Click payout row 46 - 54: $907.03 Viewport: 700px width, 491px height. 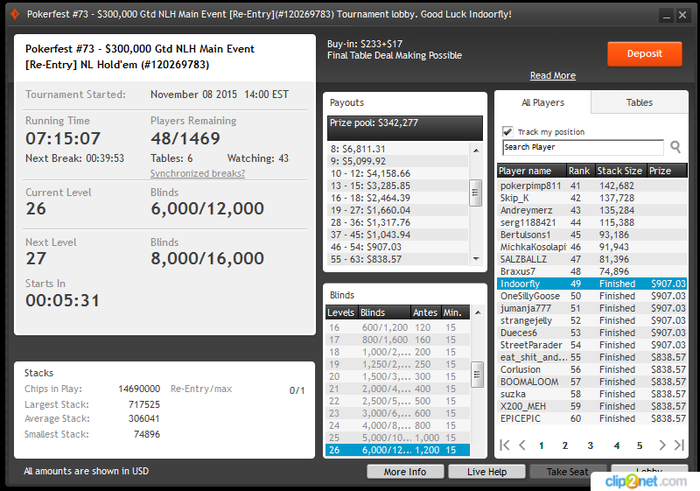[398, 247]
